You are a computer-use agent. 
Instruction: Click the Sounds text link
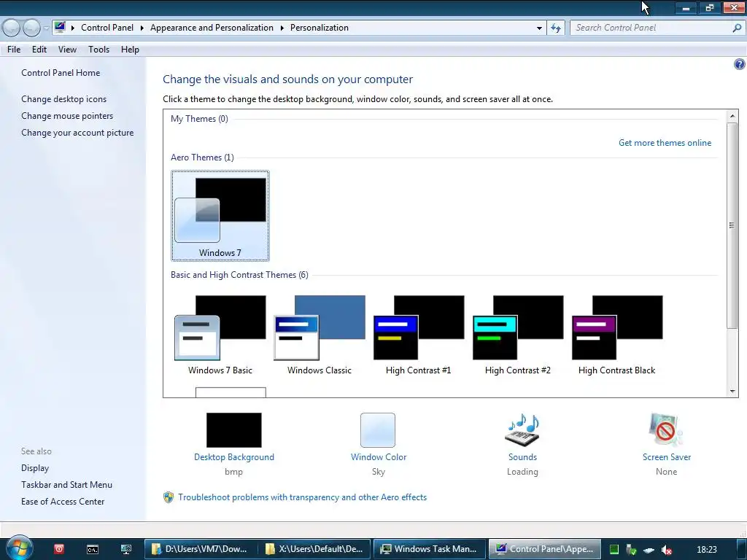point(522,457)
